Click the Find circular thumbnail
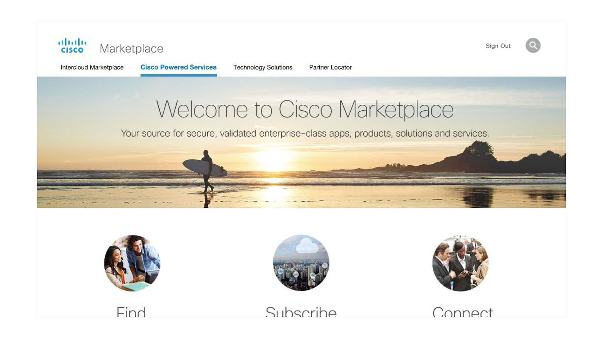Screen dimensions: 607x364 (132, 263)
